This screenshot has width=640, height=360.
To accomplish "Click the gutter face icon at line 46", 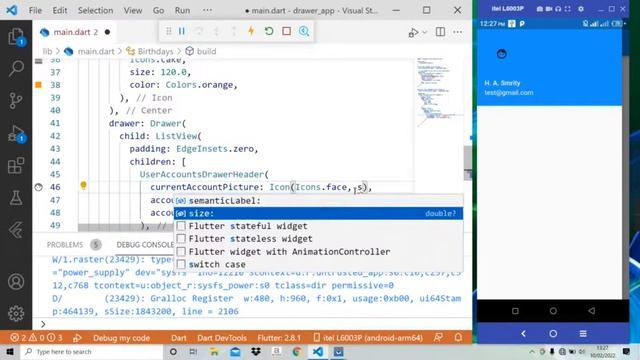I will (x=38, y=187).
